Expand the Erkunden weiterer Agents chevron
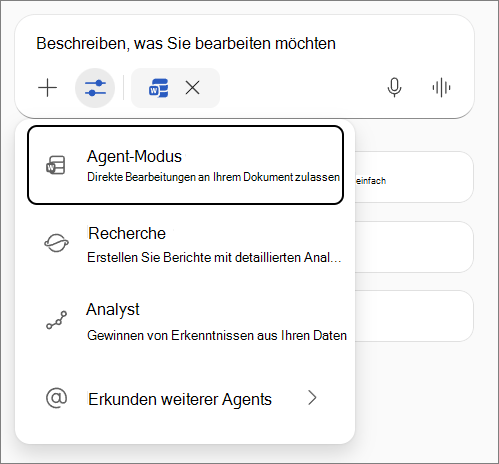Screen dimensions: 499x464 (x=312, y=398)
